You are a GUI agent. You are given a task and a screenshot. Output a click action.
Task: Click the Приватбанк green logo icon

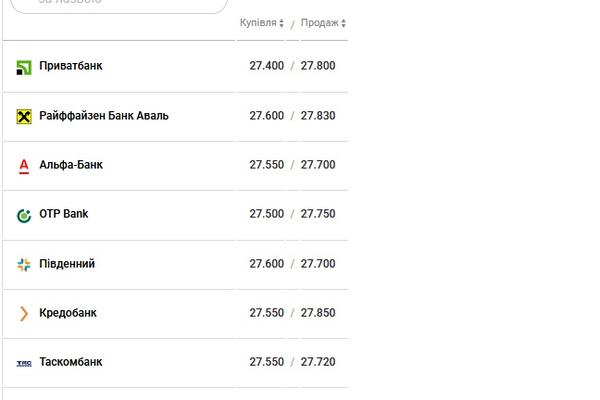coord(24,67)
